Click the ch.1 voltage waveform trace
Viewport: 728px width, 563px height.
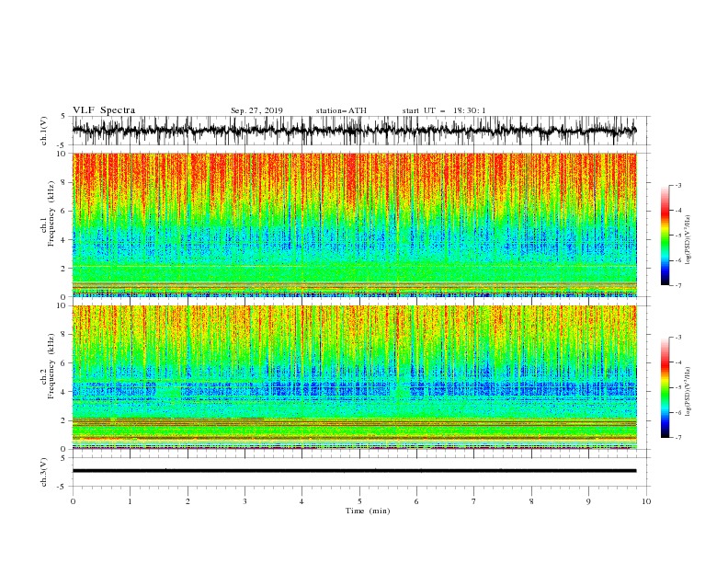coord(354,131)
